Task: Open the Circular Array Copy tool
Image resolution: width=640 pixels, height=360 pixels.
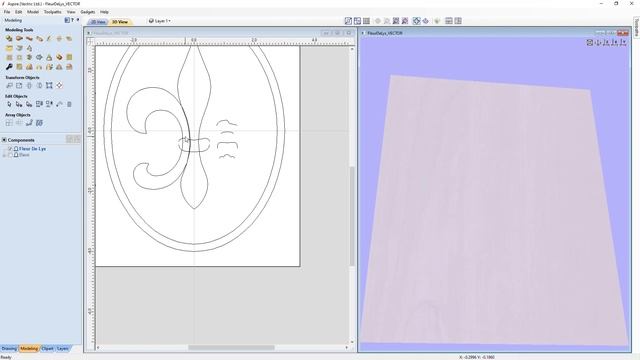Action: [19, 123]
